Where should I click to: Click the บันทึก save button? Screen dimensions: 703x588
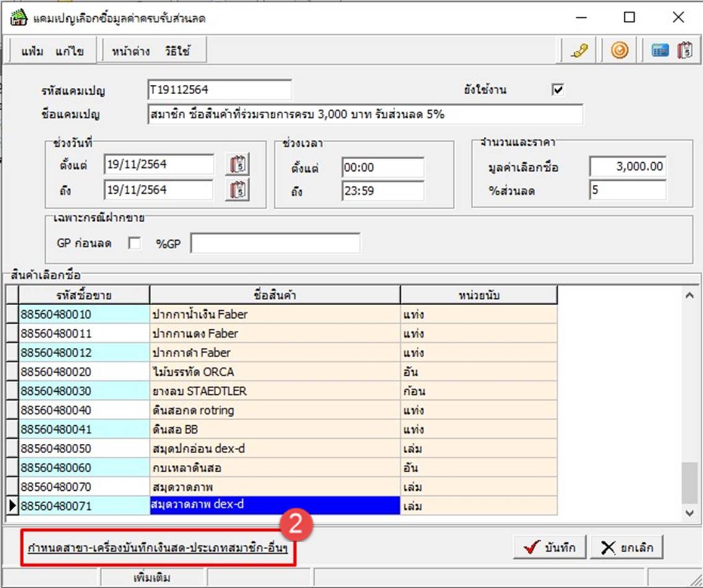549,547
